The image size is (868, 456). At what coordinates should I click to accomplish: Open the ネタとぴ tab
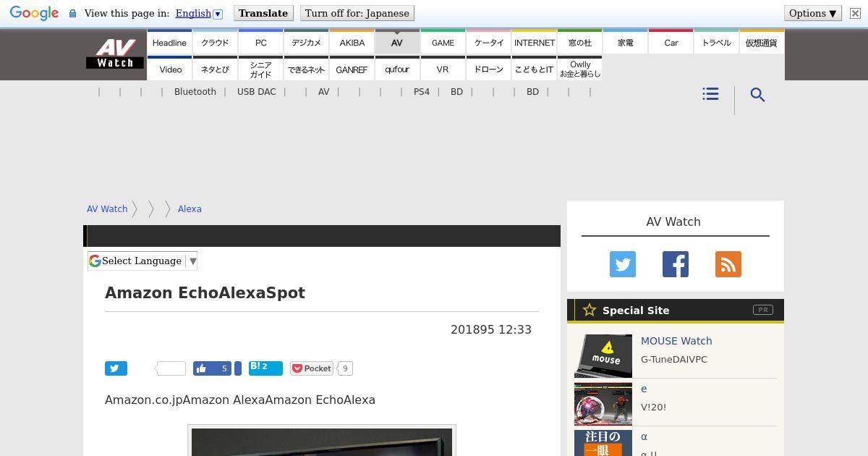point(215,69)
